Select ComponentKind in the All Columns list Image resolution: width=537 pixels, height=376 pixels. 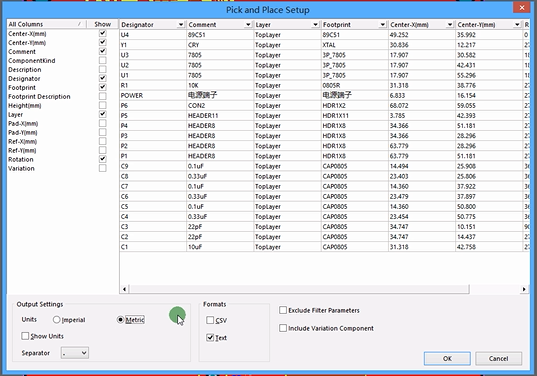coord(32,61)
